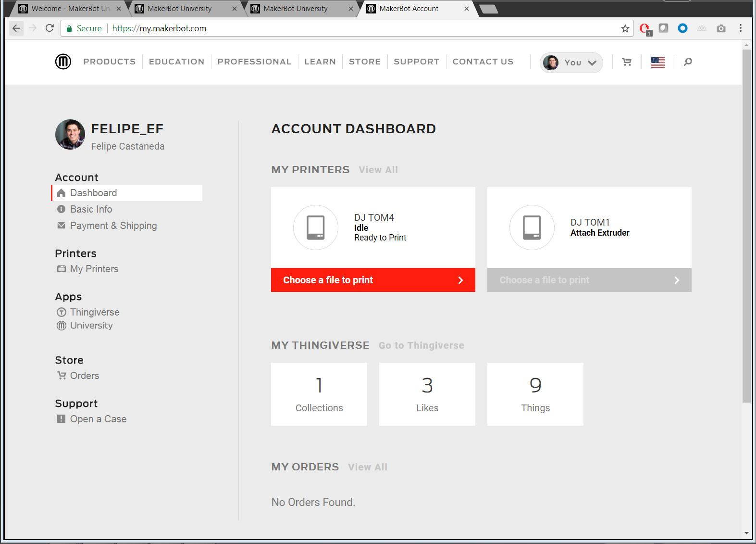Open the PROFESSIONAL menu

click(254, 62)
